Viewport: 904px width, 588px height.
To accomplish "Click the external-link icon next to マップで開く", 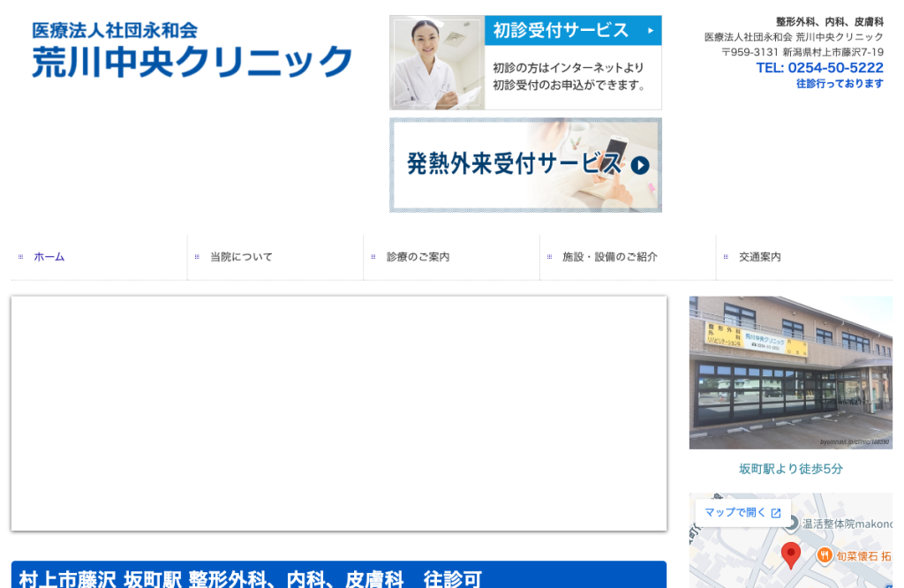I will pos(776,513).
